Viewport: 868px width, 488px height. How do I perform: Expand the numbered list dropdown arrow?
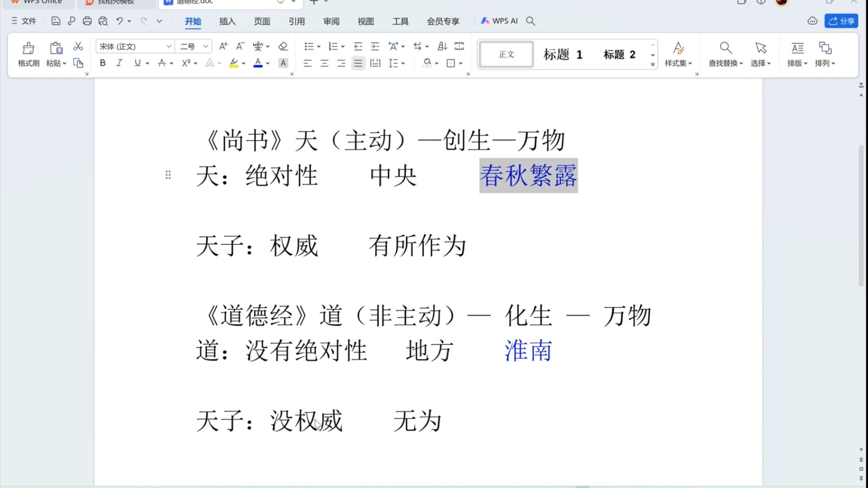[343, 47]
